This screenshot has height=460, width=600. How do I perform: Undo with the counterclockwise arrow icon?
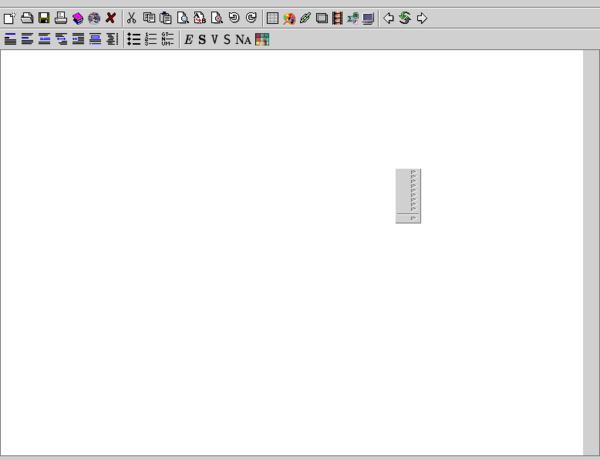[x=234, y=18]
